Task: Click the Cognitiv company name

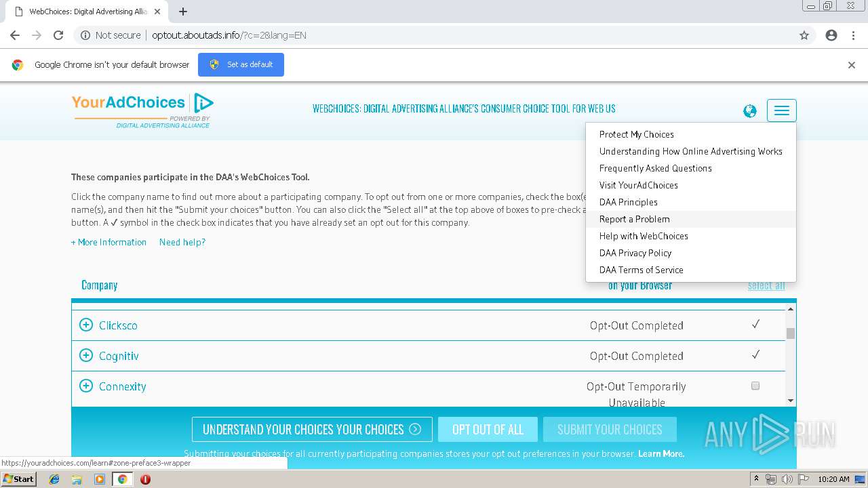Action: pos(119,356)
